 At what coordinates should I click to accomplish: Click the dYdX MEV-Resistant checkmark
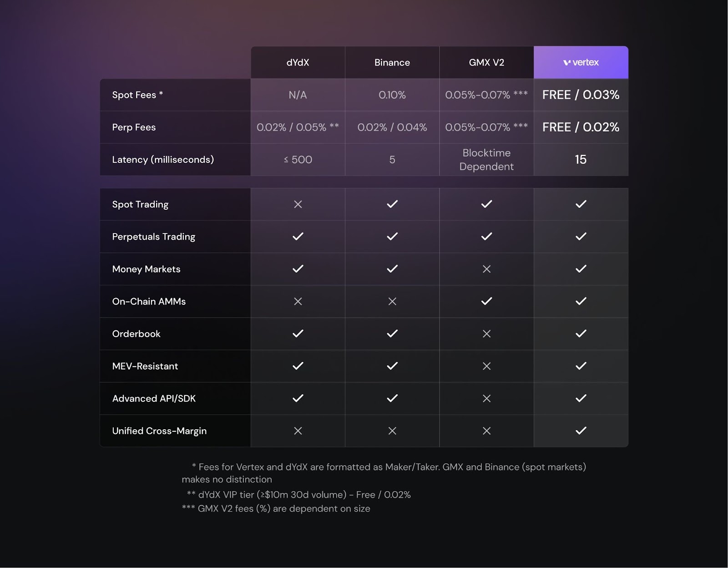(x=298, y=366)
